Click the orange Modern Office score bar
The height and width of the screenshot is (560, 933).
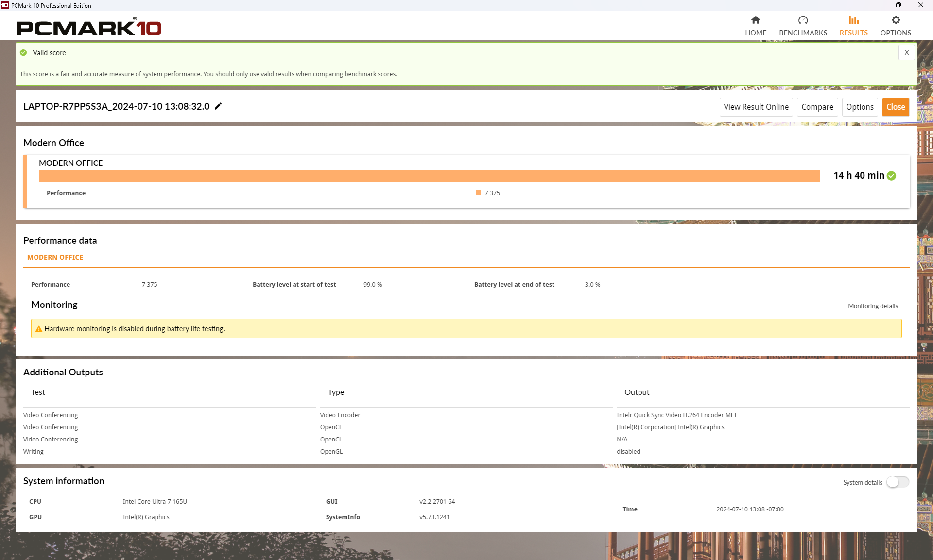(429, 176)
